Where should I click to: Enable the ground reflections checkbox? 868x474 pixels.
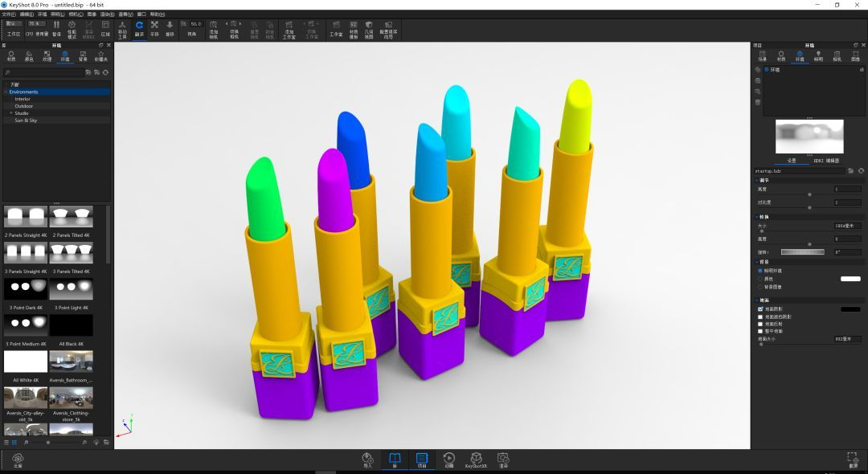click(761, 324)
